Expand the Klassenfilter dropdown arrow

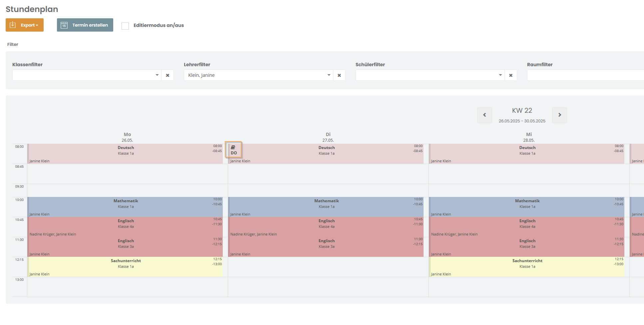[157, 75]
